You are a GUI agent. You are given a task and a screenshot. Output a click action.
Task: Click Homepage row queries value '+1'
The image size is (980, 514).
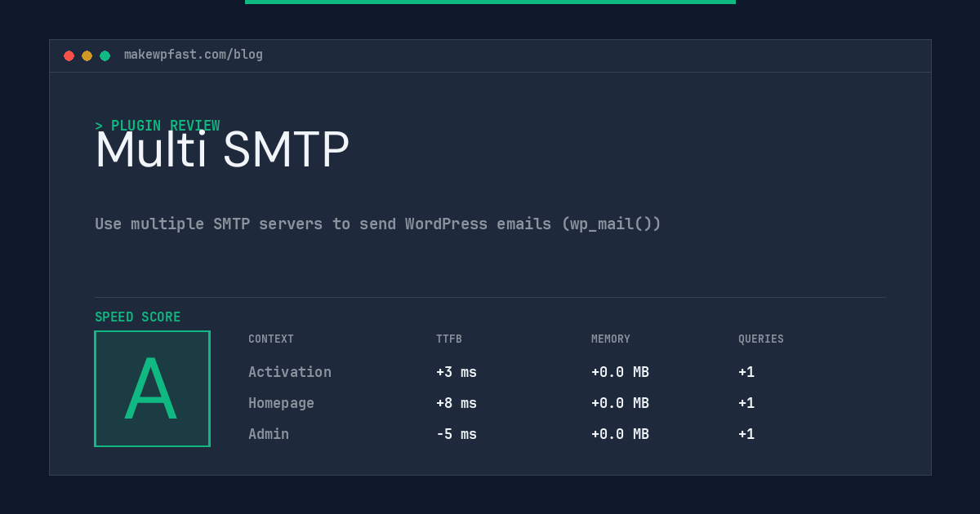click(746, 403)
